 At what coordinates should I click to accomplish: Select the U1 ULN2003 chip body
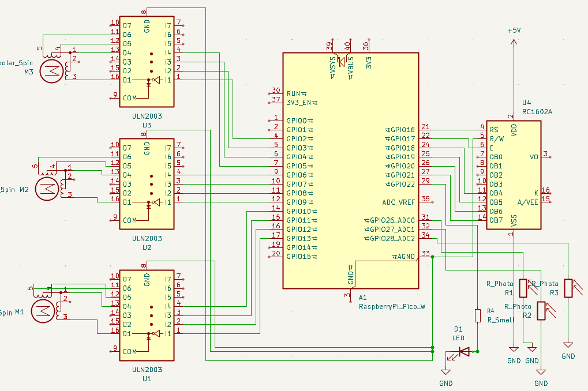(147, 315)
